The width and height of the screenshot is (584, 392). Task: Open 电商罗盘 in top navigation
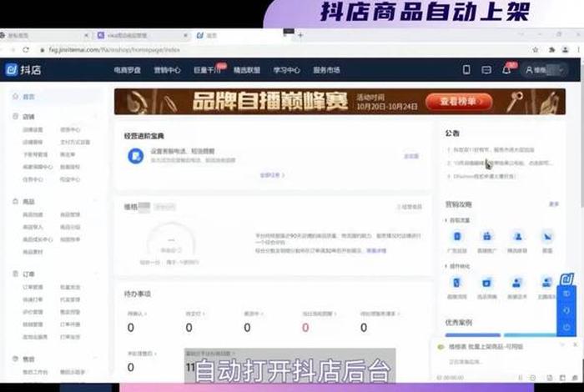128,70
